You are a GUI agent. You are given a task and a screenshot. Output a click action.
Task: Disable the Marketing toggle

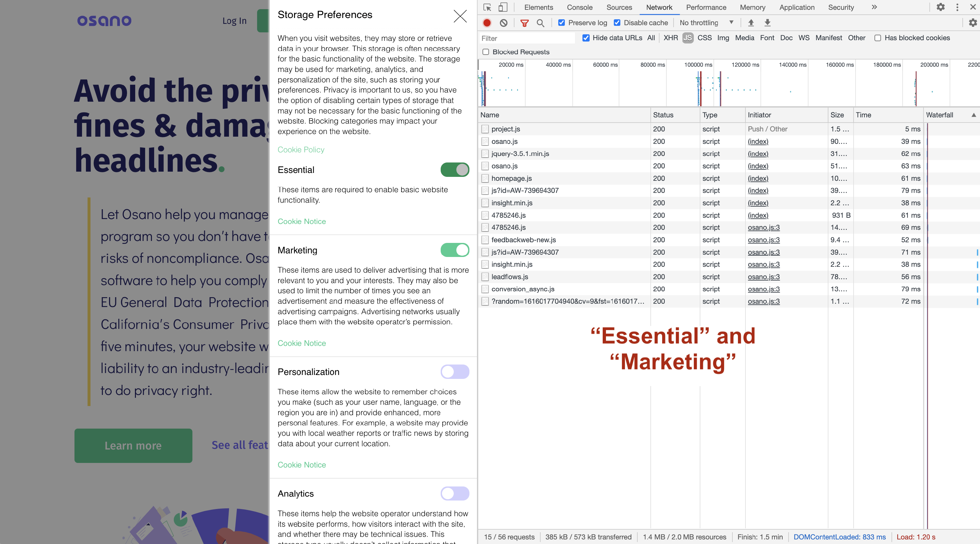(455, 250)
